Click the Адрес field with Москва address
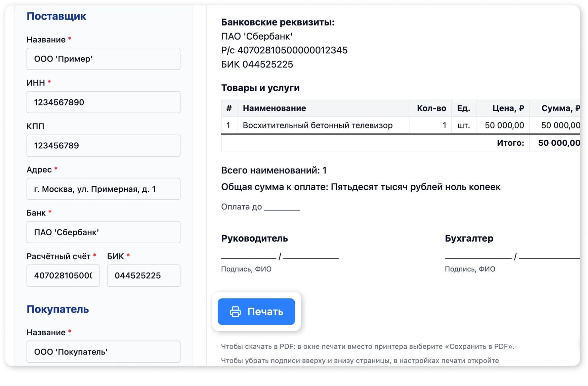The width and height of the screenshot is (588, 386). (103, 189)
